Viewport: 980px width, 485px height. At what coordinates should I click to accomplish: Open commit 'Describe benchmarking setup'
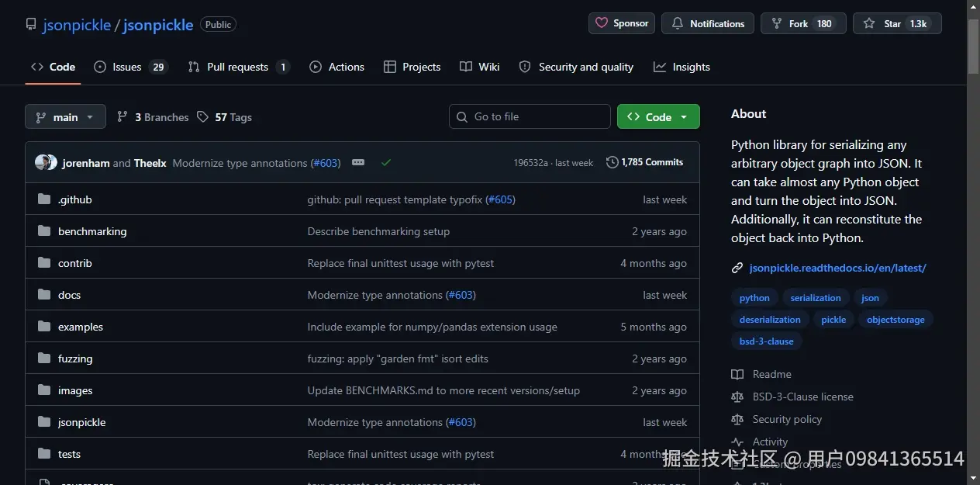378,231
